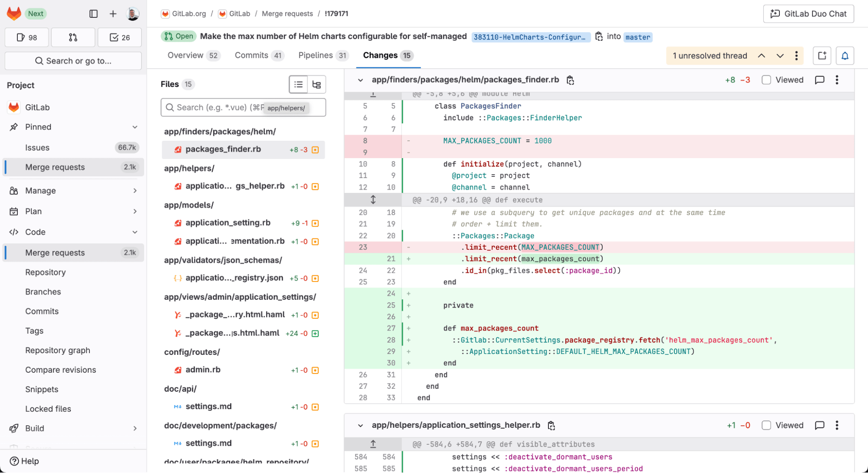Collapse the packages_finder.rb diff

tap(360, 80)
